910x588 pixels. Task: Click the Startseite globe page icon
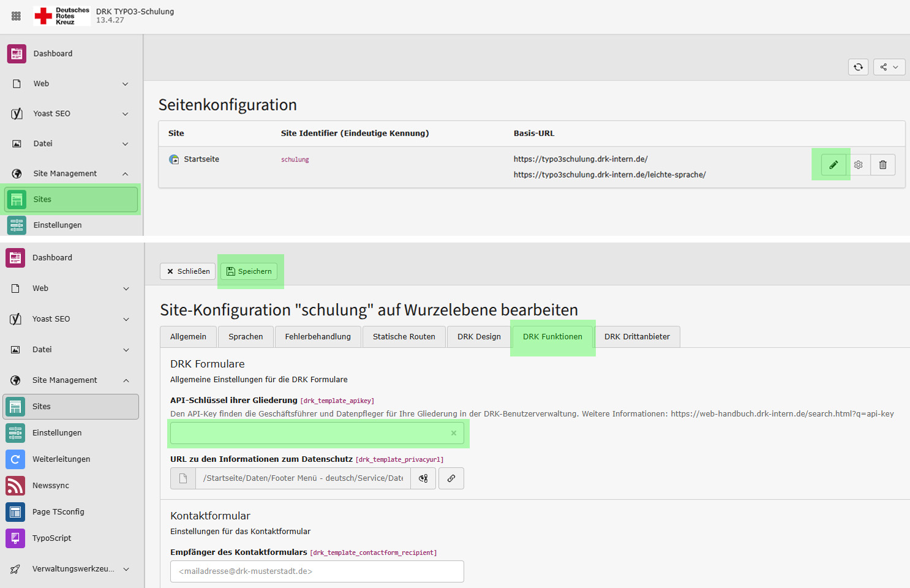(174, 159)
